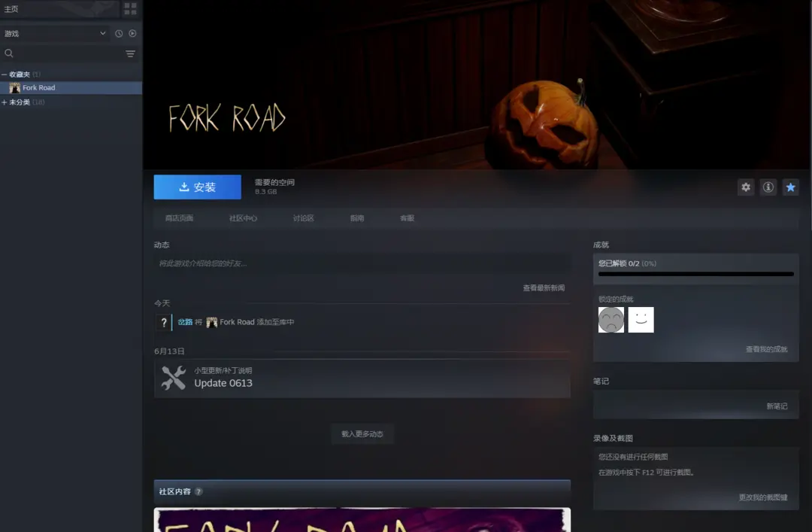Click the ready-to-play filter icon
812x532 pixels.
(132, 33)
